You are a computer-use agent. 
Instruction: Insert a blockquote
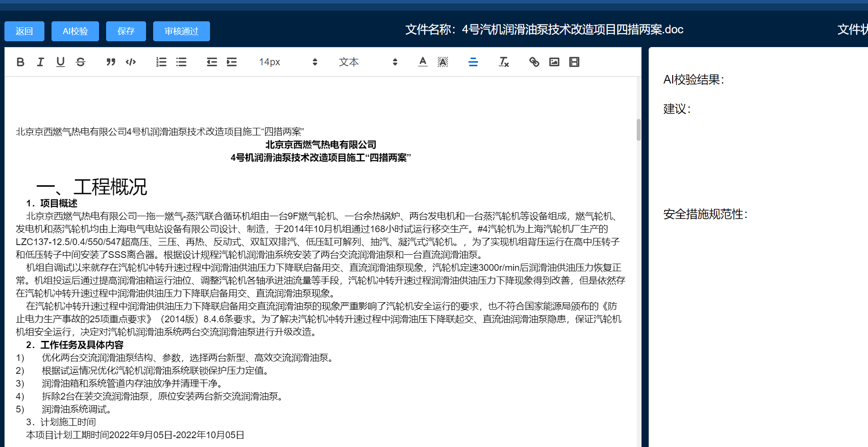point(111,62)
